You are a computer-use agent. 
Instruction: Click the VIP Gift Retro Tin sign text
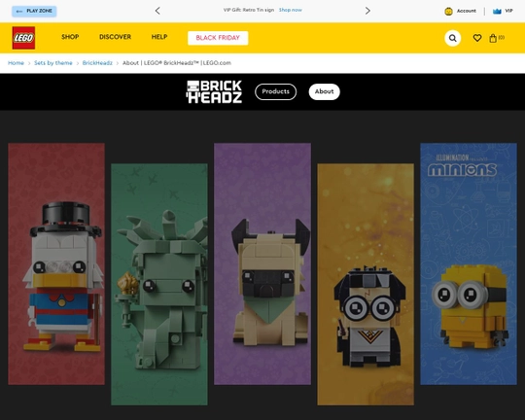249,10
